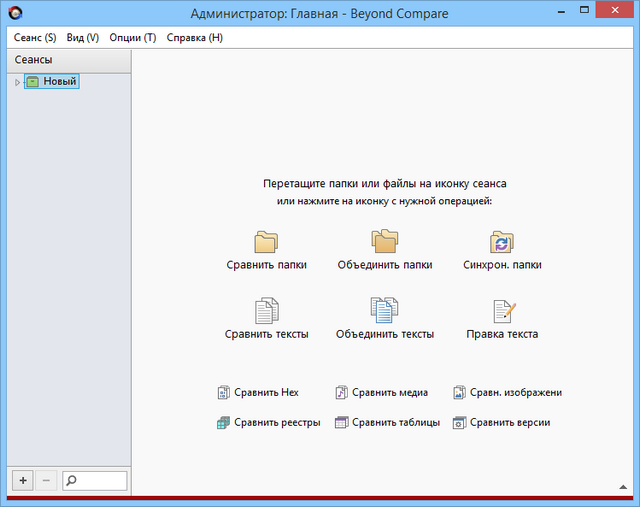Open the Сравнить версии version compare

502,423
